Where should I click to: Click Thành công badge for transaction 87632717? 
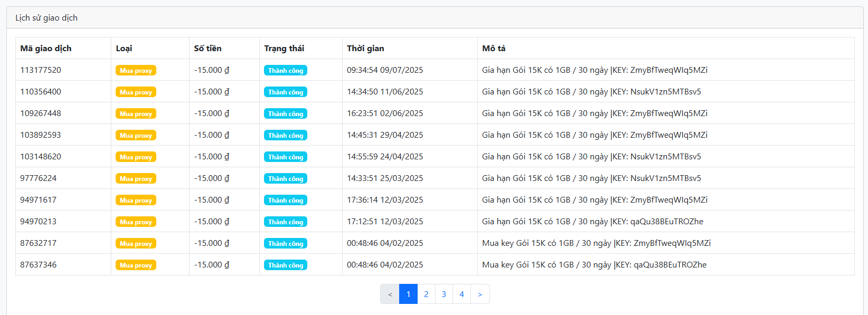(x=286, y=243)
